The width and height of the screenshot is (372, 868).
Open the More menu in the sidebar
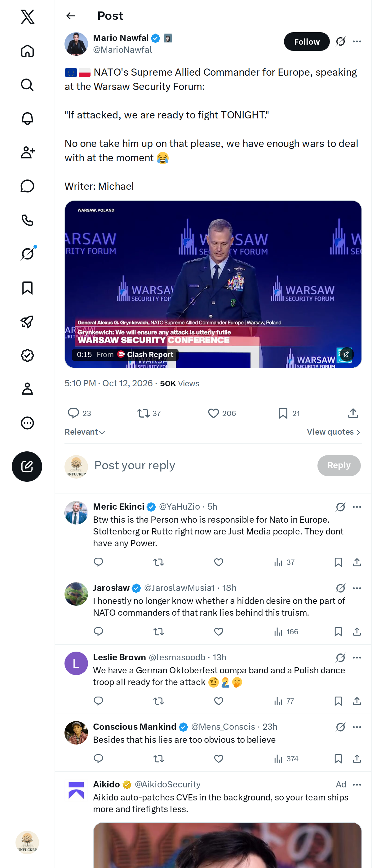tap(27, 423)
